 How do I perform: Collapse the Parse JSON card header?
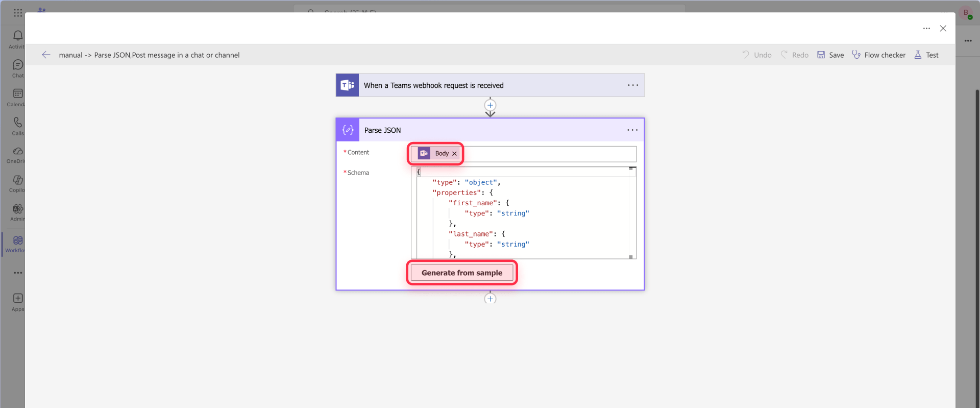point(490,130)
